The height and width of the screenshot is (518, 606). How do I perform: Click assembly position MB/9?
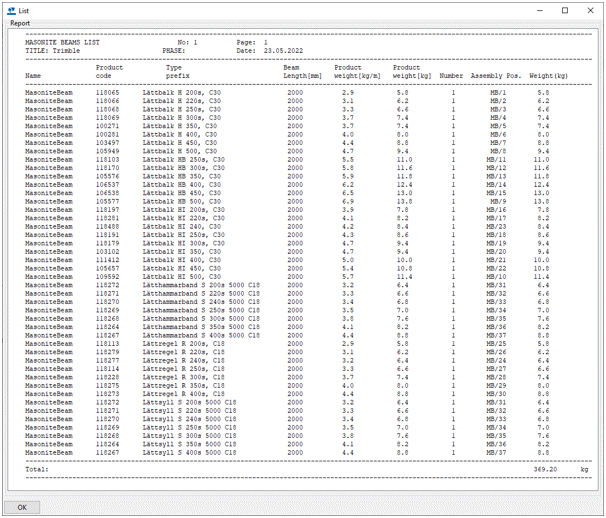(498, 201)
